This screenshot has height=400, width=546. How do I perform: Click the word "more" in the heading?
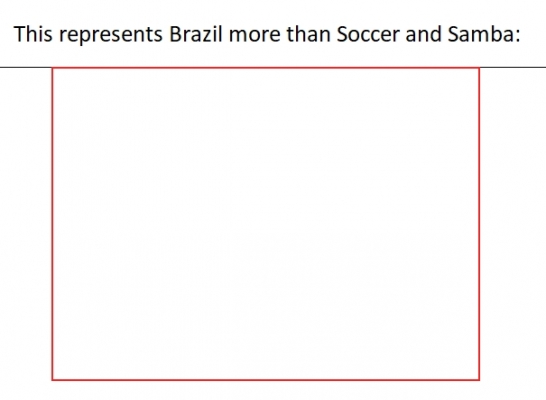point(255,37)
